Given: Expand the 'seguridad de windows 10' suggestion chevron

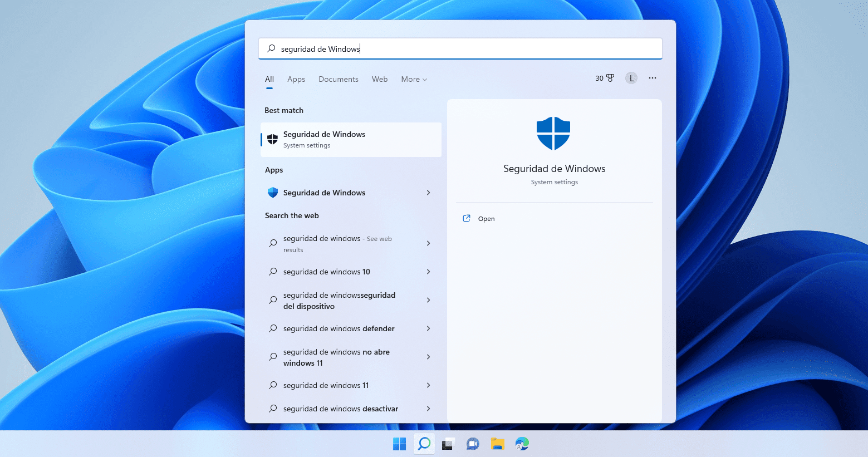Looking at the screenshot, I should tap(428, 272).
